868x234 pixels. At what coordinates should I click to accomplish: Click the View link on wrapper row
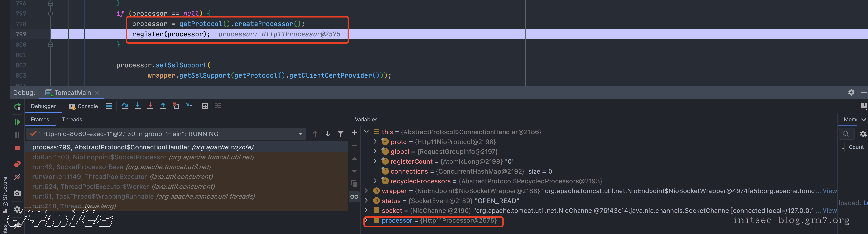pos(829,191)
